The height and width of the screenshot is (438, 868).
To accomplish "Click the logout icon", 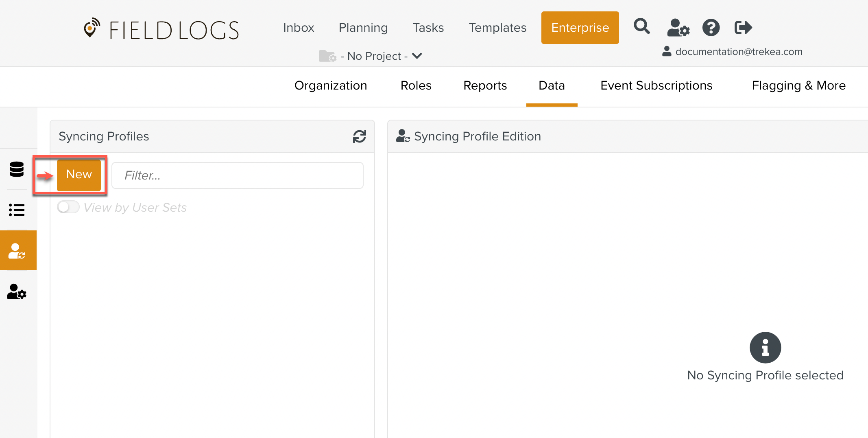I will pyautogui.click(x=742, y=28).
